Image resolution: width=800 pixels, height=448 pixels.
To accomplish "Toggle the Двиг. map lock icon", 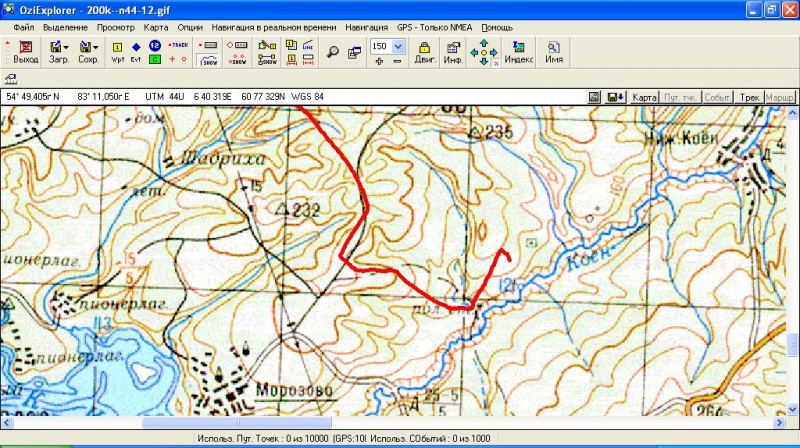I will click(424, 52).
